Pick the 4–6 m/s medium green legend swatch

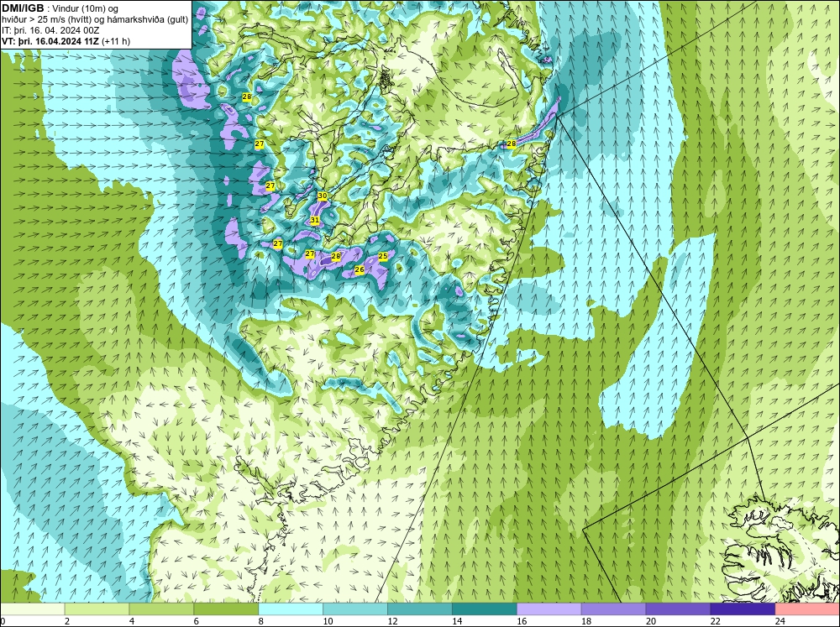coord(161,609)
